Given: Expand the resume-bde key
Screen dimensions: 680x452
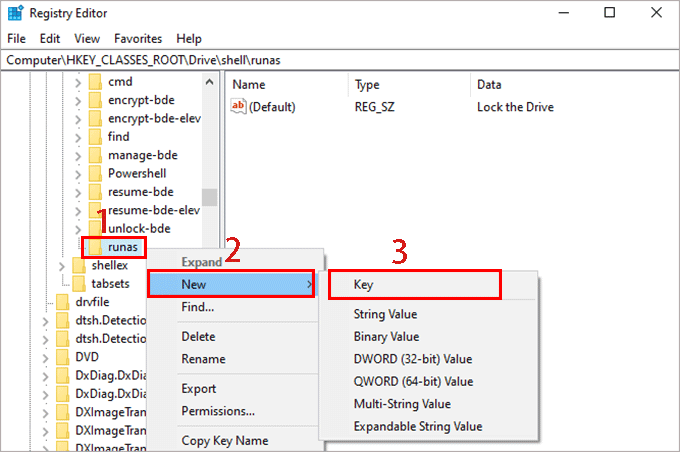Looking at the screenshot, I should 78,193.
